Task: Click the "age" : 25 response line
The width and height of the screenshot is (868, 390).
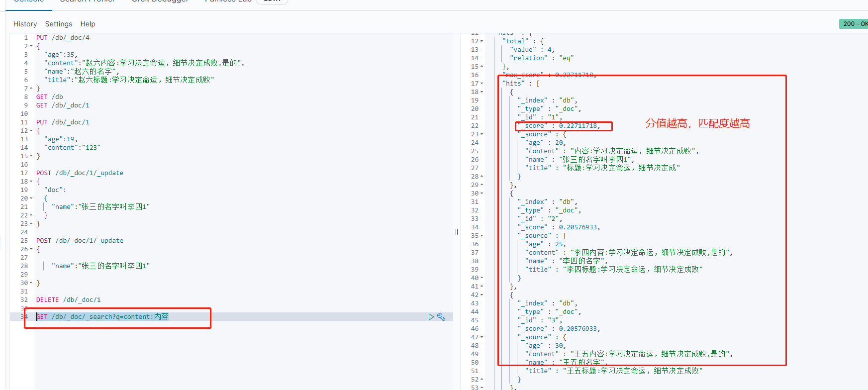Action: (546, 244)
